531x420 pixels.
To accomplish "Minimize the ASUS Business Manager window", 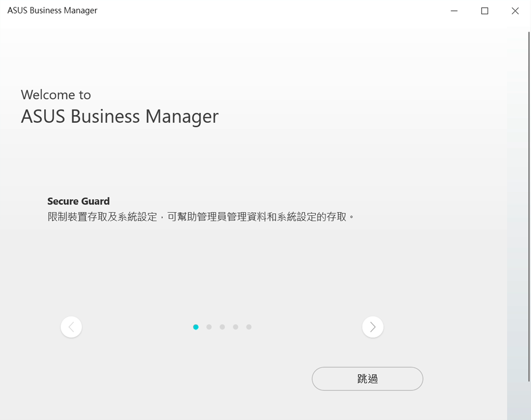I will click(454, 11).
